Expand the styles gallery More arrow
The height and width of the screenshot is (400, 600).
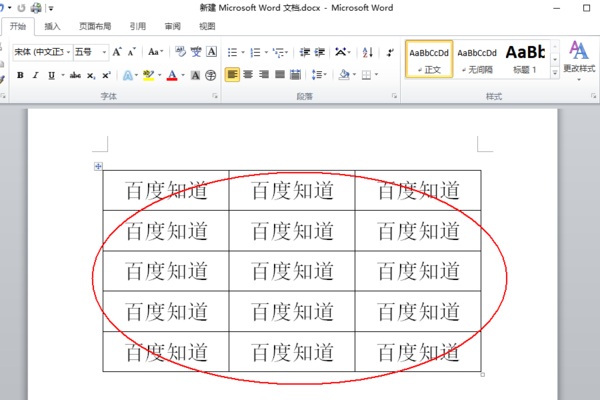(554, 73)
